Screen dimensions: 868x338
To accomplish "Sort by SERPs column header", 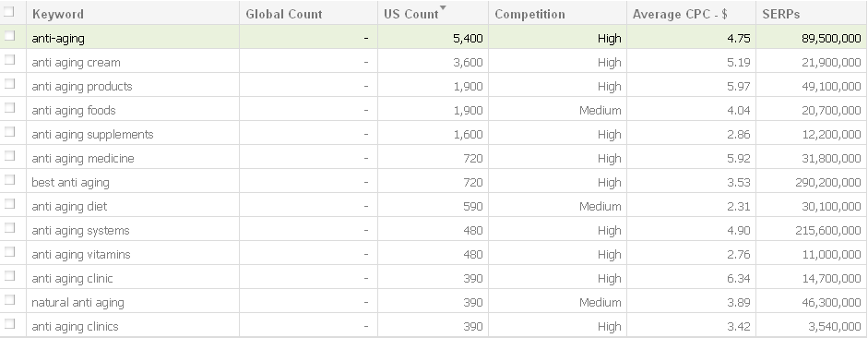I will 780,15.
